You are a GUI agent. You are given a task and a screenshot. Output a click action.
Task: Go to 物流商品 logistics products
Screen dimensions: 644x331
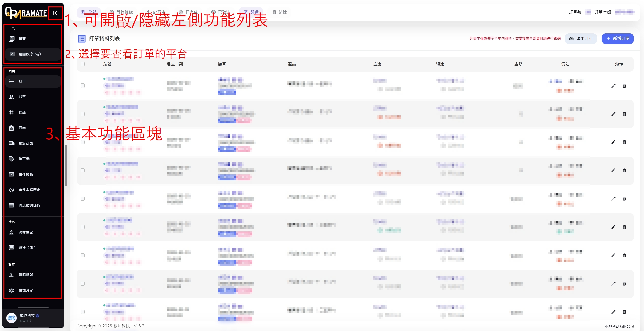point(25,143)
